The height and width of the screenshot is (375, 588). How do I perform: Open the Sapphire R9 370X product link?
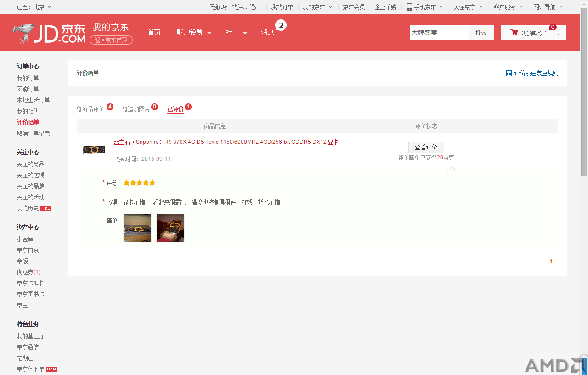coord(226,142)
